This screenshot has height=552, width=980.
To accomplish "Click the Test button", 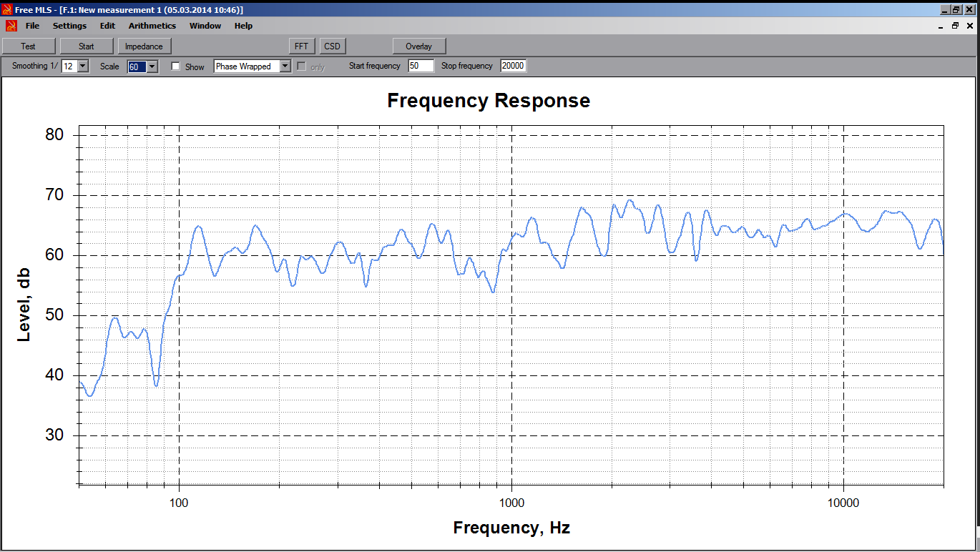I will pos(29,46).
